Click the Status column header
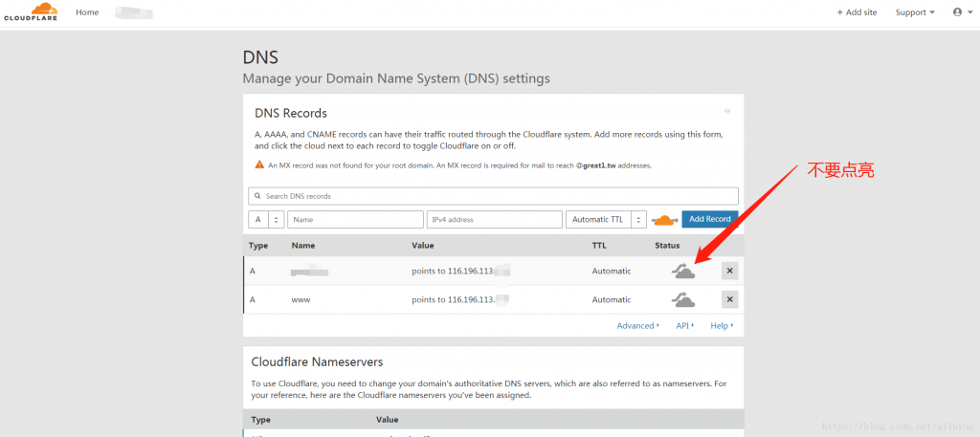This screenshot has width=980, height=437. pos(667,246)
